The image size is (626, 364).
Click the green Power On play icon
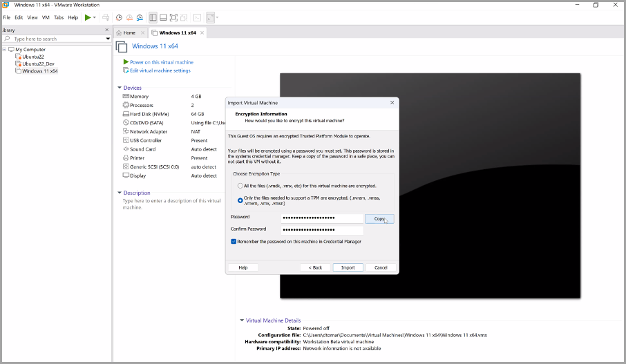tap(88, 17)
